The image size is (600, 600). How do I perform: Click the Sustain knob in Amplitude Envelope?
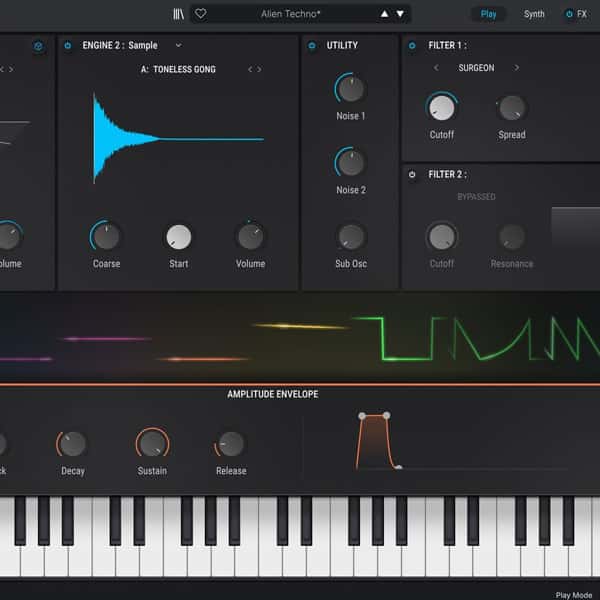click(x=152, y=444)
